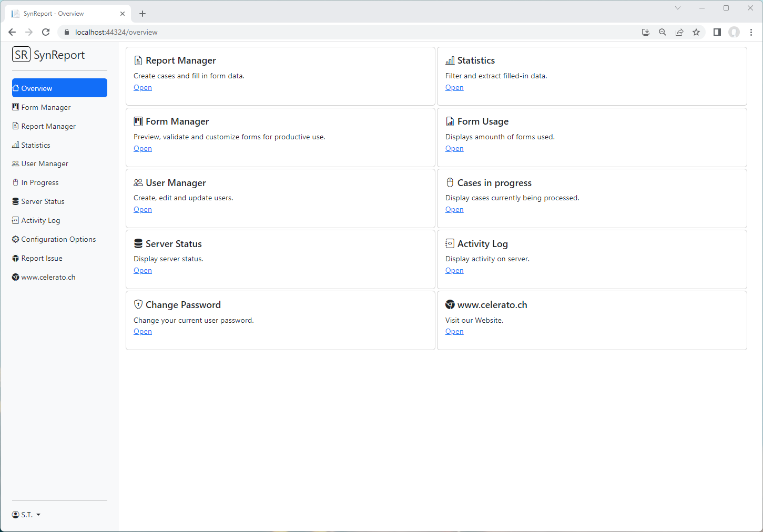The height and width of the screenshot is (532, 763).
Task: Click the Activity Log card icon
Action: coord(450,243)
